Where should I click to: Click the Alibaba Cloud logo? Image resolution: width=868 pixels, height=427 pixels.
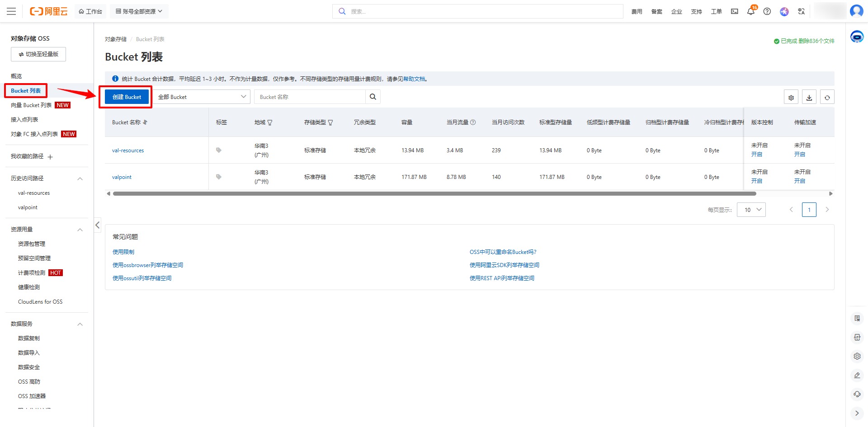pyautogui.click(x=48, y=11)
